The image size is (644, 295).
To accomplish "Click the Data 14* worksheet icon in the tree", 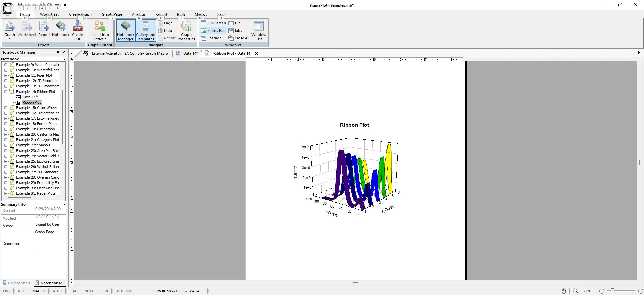I will (18, 97).
